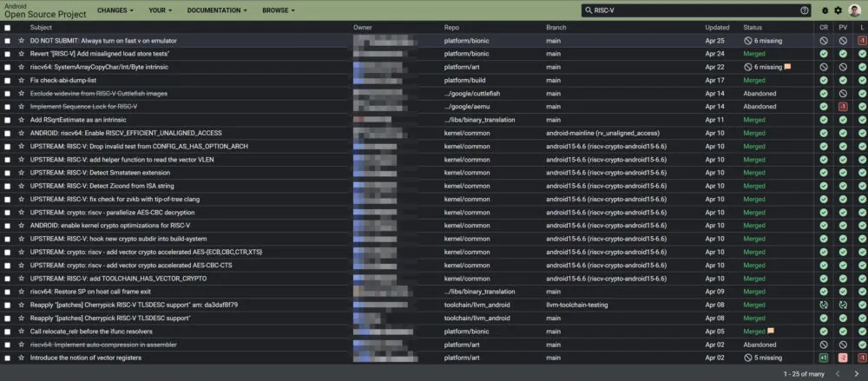
Task: Open 'Reapply Cherrypick RISC-V TLSDESC support' main branch change
Action: click(x=111, y=319)
